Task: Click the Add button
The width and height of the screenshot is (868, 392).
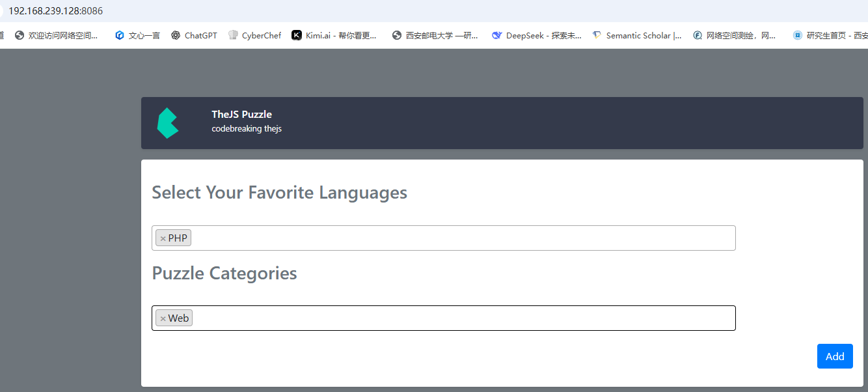Action: point(835,356)
